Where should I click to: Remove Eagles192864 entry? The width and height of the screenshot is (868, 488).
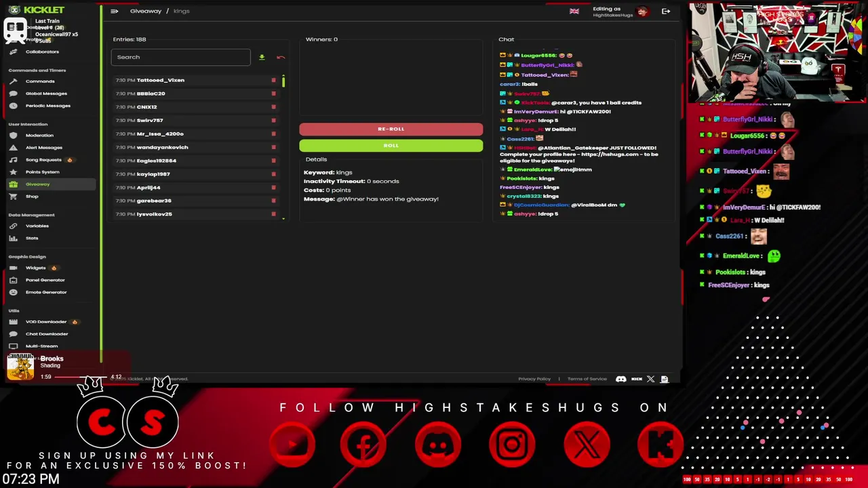pos(273,161)
